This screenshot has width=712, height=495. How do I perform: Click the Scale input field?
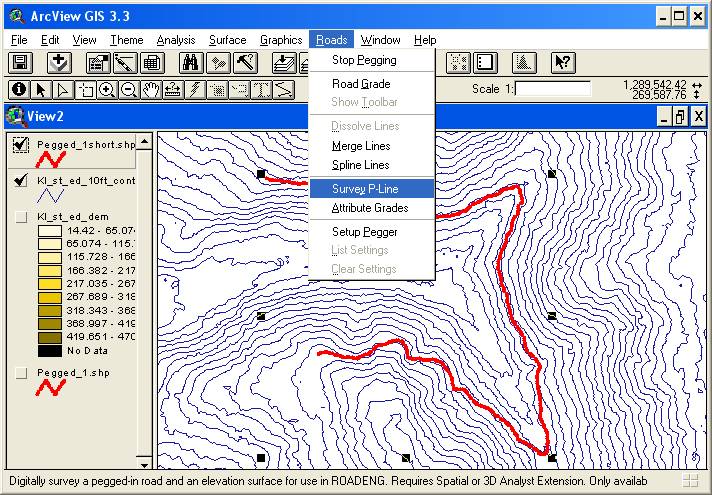[x=558, y=89]
